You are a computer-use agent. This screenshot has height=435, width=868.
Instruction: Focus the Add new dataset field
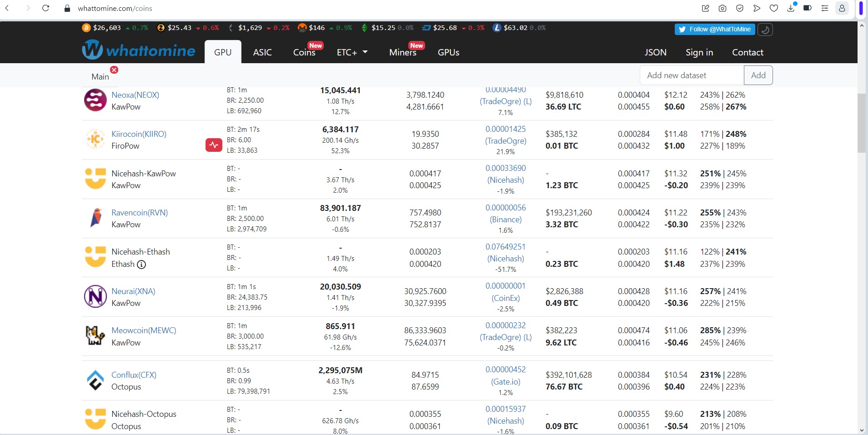(692, 75)
